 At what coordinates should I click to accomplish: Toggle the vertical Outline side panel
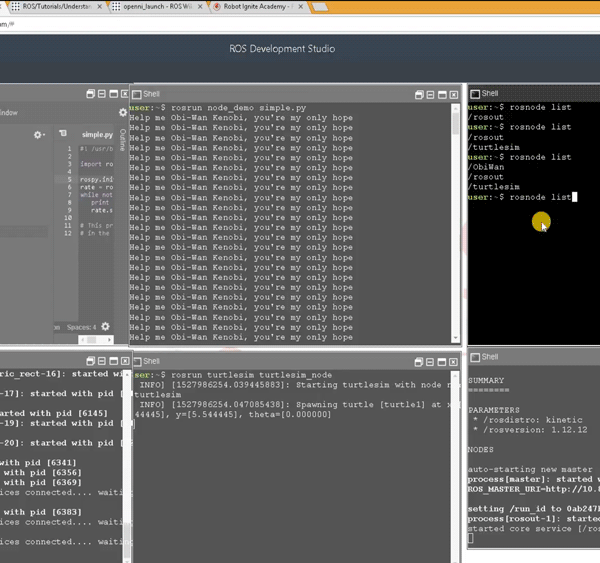[123, 139]
